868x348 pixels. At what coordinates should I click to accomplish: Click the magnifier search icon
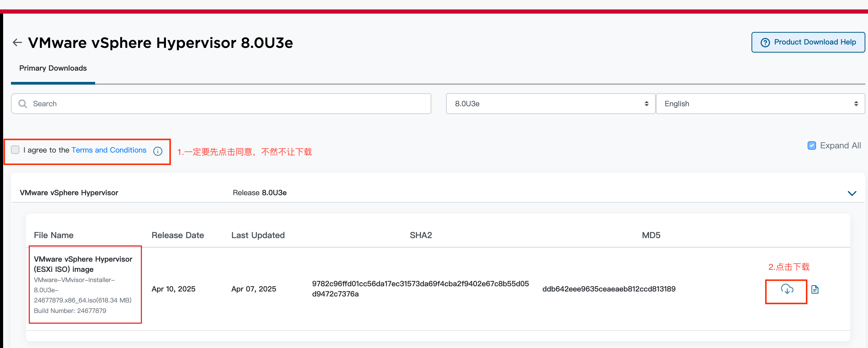tap(22, 104)
